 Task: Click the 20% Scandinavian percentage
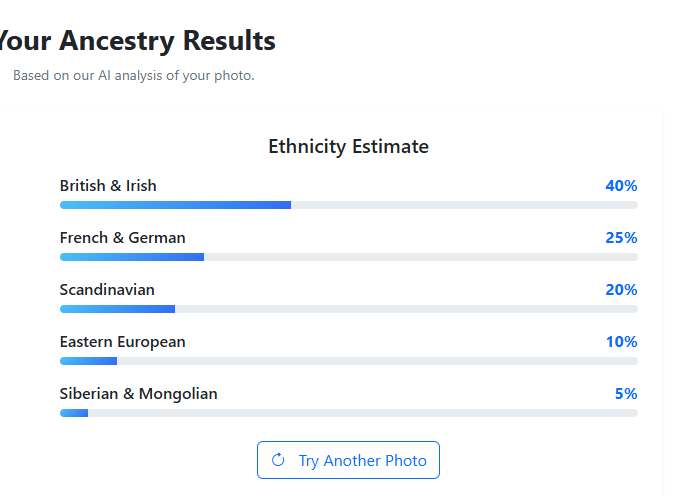point(621,290)
